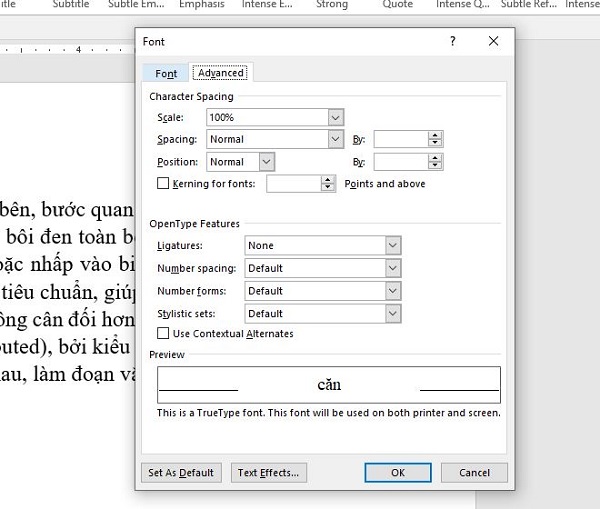Open the Scale dropdown
600x509 pixels.
pyautogui.click(x=335, y=117)
